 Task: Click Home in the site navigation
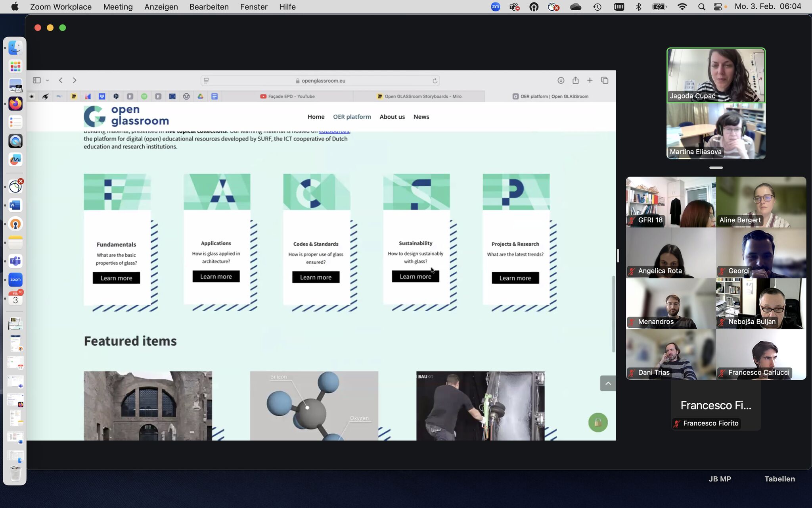pyautogui.click(x=316, y=117)
